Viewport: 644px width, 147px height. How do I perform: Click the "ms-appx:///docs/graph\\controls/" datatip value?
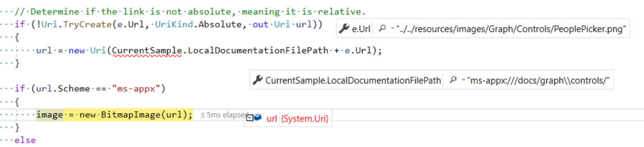[x=538, y=80]
